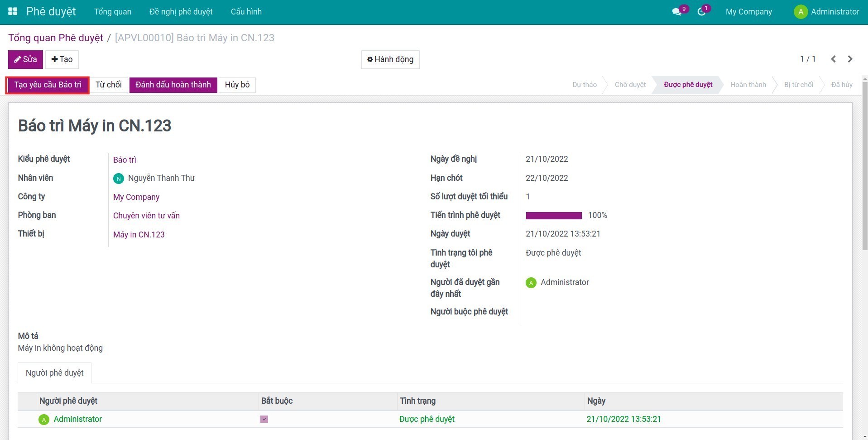Image resolution: width=868 pixels, height=440 pixels.
Task: Click the Sửa edit button
Action: pos(25,59)
